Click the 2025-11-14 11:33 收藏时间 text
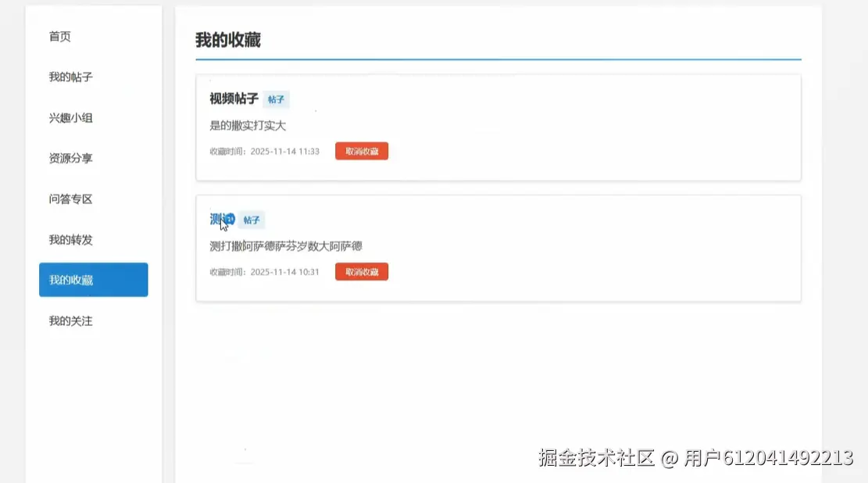868x483 pixels. [x=264, y=151]
